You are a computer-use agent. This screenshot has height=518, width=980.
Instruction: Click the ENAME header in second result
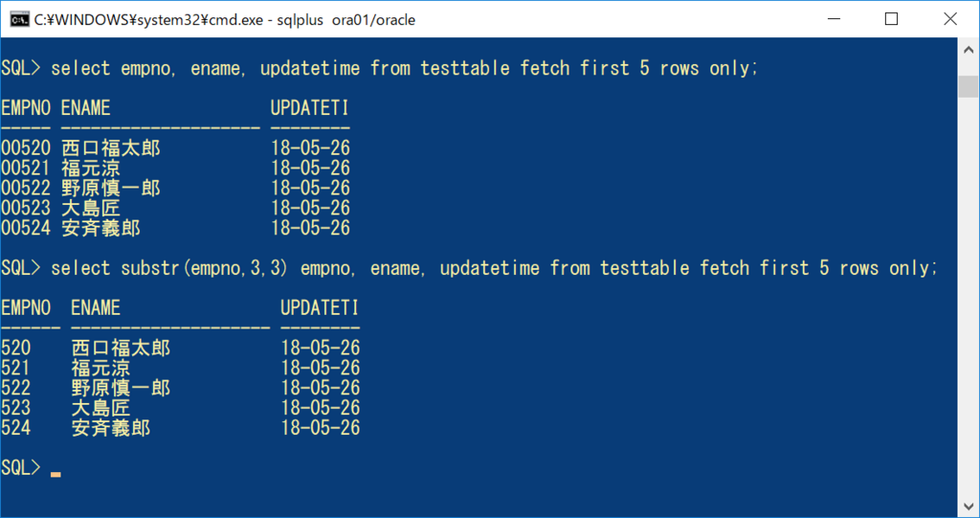95,307
